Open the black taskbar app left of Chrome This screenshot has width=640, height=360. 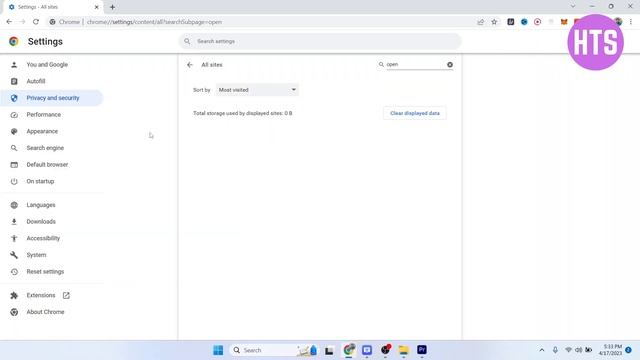click(329, 350)
